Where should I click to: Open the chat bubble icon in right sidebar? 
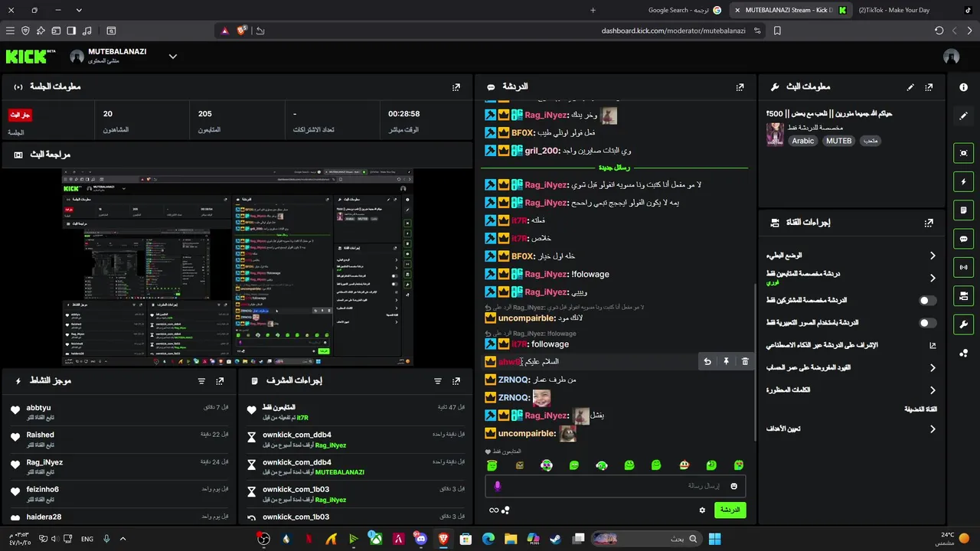click(x=964, y=239)
